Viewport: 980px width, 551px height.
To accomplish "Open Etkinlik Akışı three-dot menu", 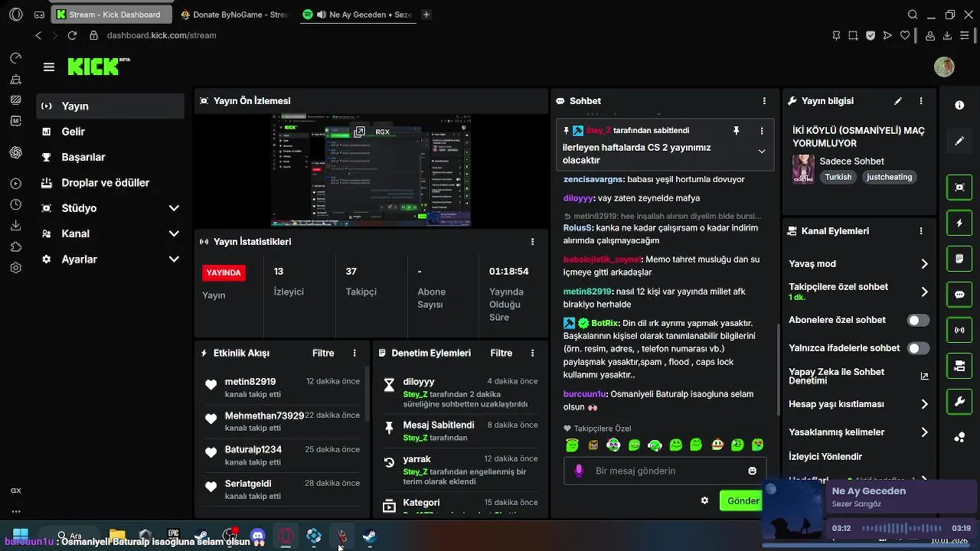I will pyautogui.click(x=354, y=354).
